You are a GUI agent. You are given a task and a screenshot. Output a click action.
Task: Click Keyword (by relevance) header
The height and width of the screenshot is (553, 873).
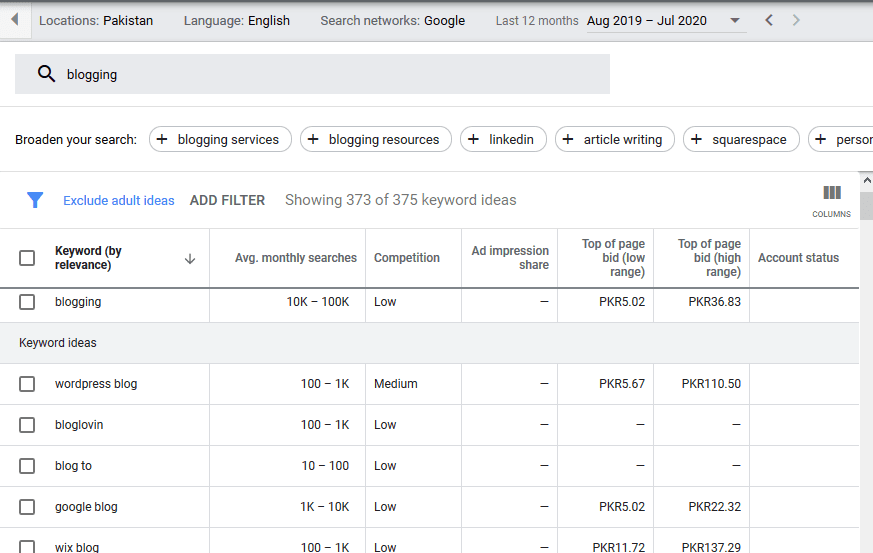tap(88, 258)
